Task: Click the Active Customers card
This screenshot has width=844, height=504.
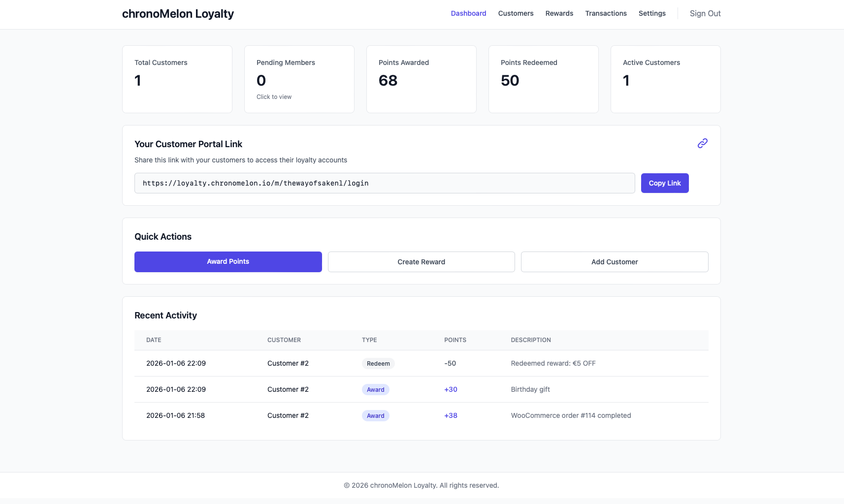Action: (666, 79)
